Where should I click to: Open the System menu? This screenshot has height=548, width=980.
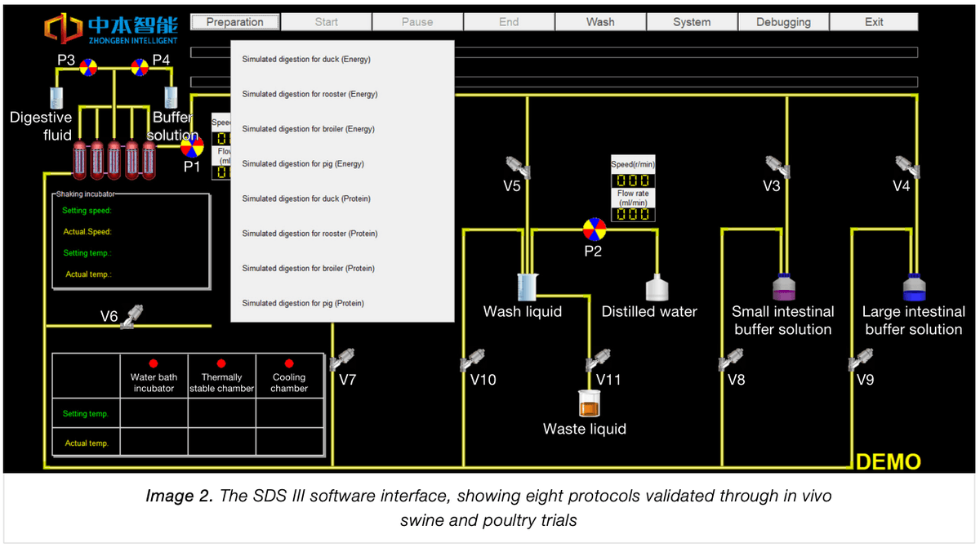(x=692, y=21)
